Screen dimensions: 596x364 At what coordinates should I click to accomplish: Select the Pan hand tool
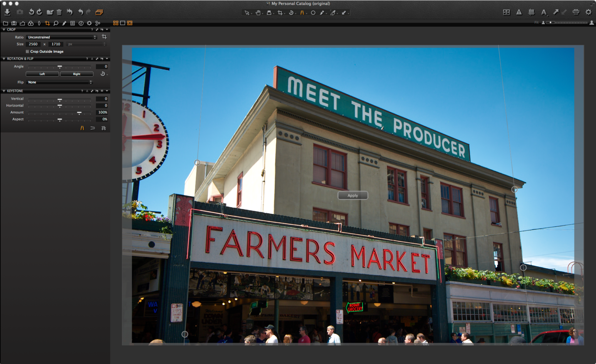point(259,13)
